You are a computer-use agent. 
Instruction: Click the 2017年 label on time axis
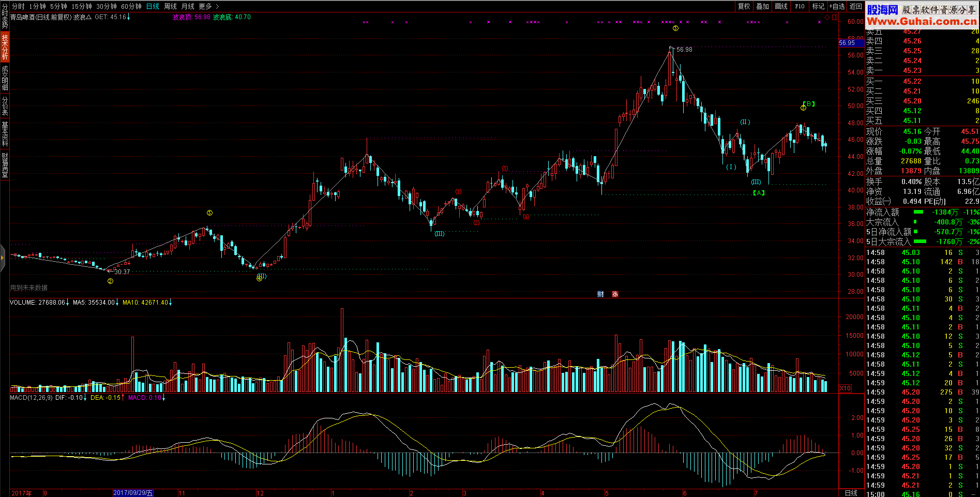point(22,493)
